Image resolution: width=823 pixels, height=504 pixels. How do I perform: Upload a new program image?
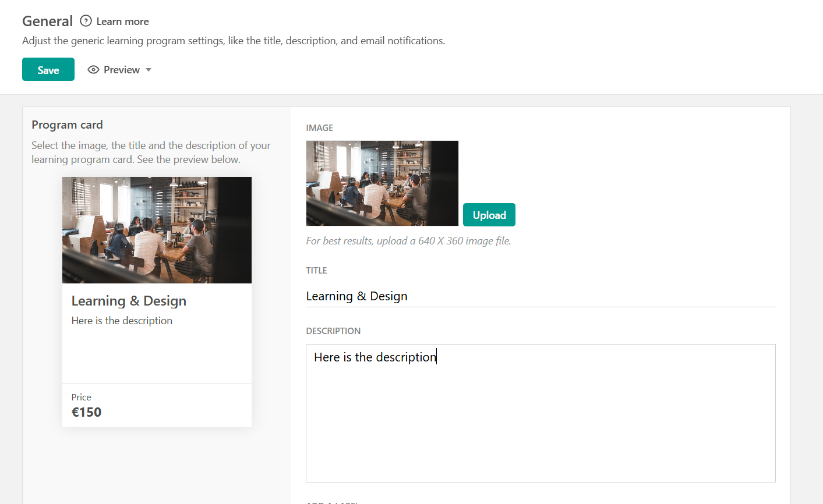tap(489, 215)
